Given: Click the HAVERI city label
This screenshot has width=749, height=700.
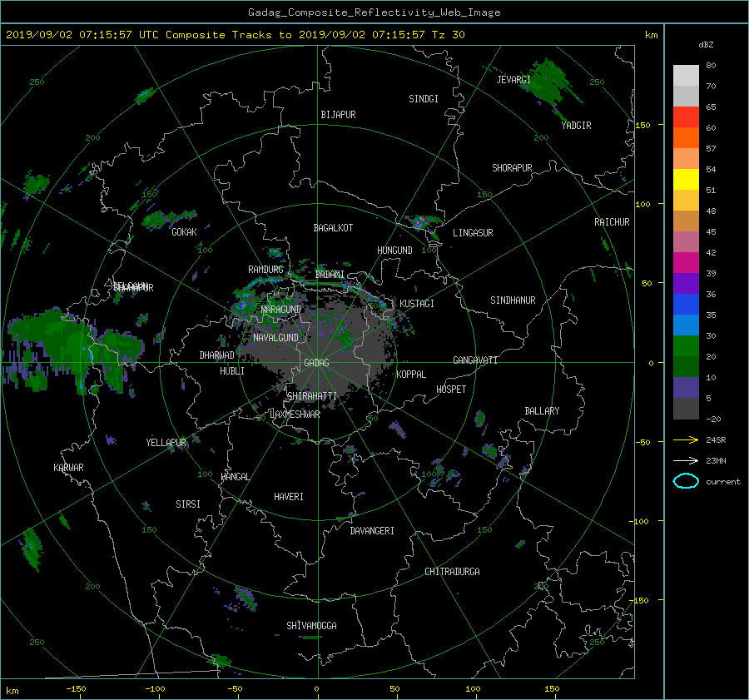Looking at the screenshot, I should [289, 497].
